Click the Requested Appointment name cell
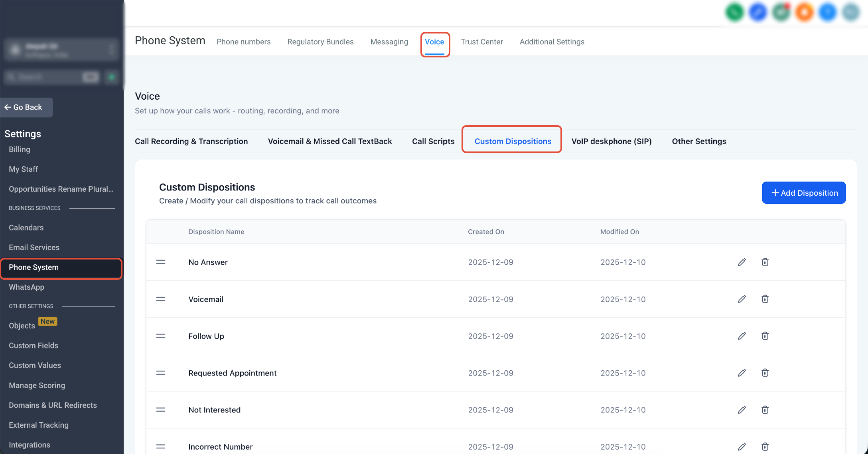This screenshot has height=454, width=868. coord(232,373)
